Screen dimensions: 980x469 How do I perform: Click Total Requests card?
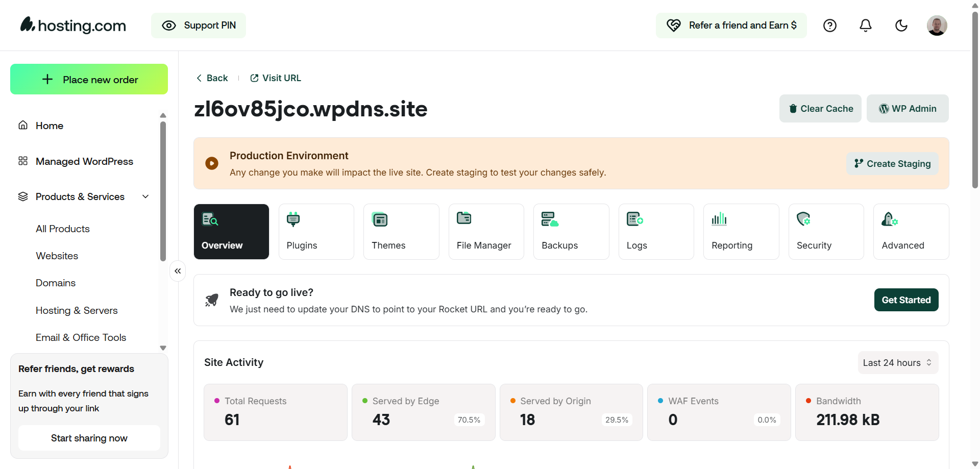point(276,412)
